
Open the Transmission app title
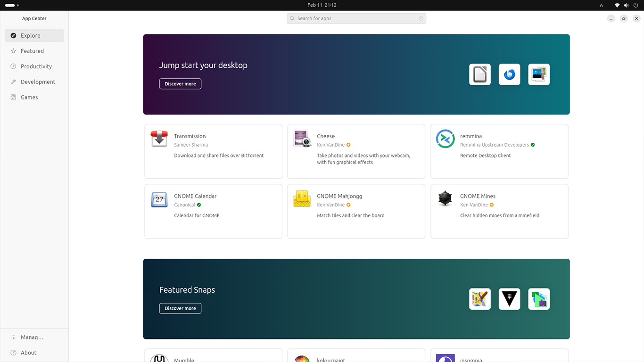tap(190, 136)
